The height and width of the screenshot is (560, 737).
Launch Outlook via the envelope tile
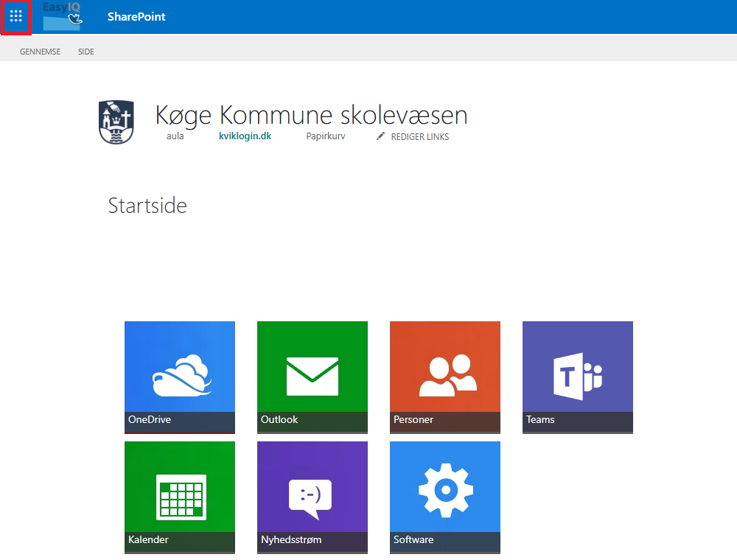(312, 377)
